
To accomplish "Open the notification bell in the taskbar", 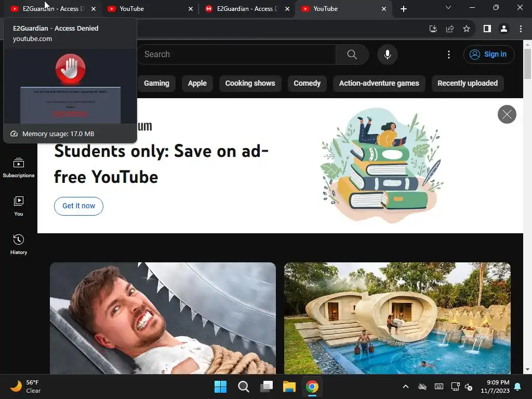I will 518,387.
